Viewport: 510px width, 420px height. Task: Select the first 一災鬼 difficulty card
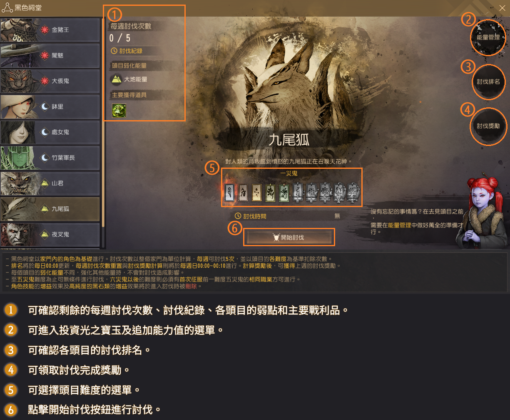pyautogui.click(x=229, y=193)
